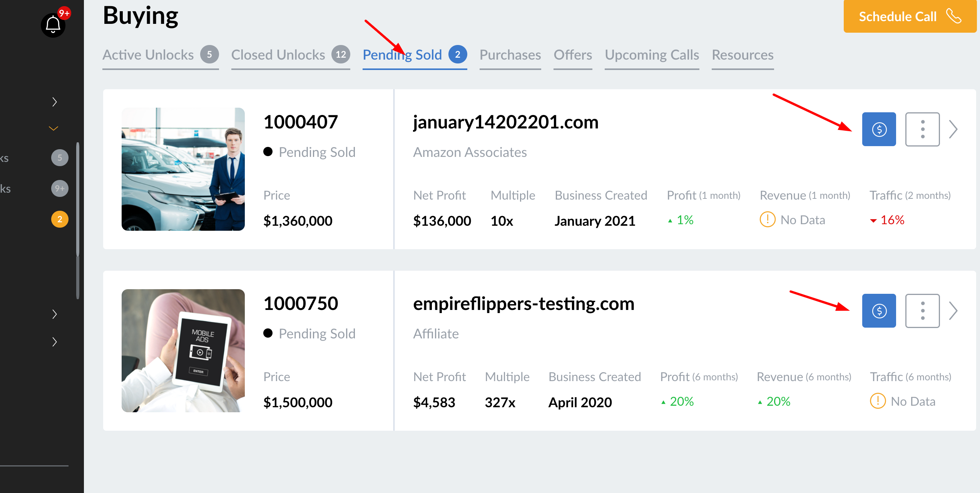The height and width of the screenshot is (493, 980).
Task: Open the three-dot menu for january14202201.com
Action: coord(922,129)
